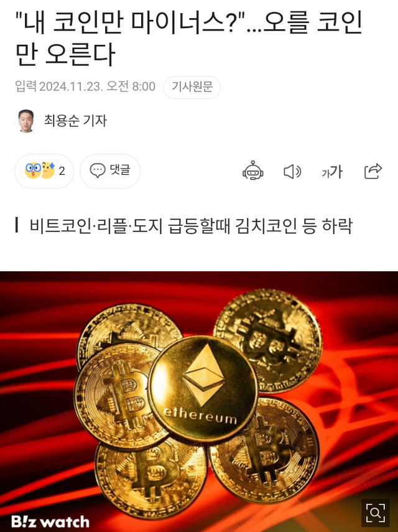
Task: Open the gold coins article image
Action: [x=199, y=402]
